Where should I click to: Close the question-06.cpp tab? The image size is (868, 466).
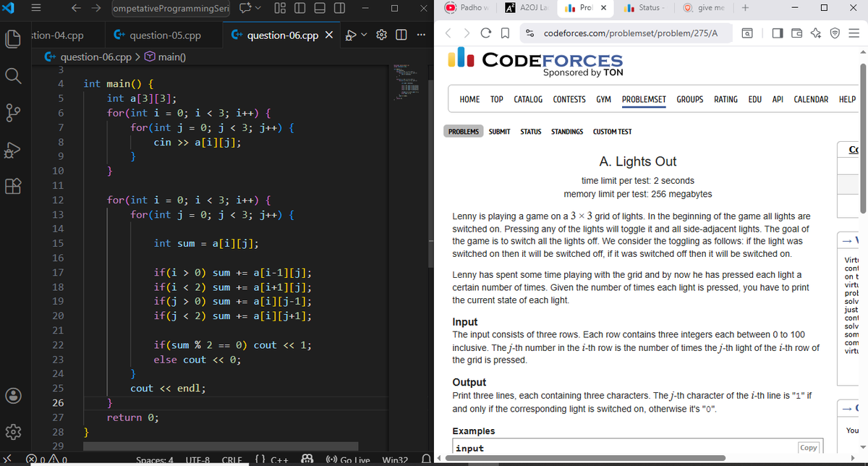point(328,35)
